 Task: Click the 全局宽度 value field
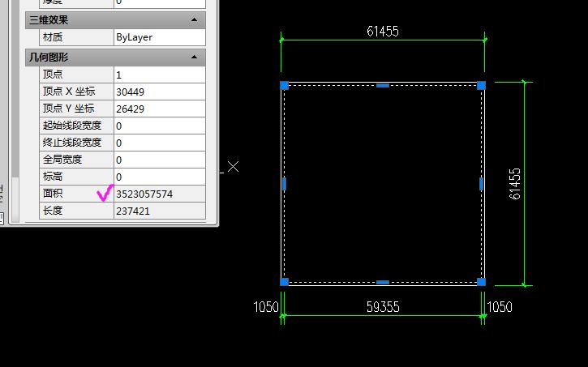click(x=160, y=160)
